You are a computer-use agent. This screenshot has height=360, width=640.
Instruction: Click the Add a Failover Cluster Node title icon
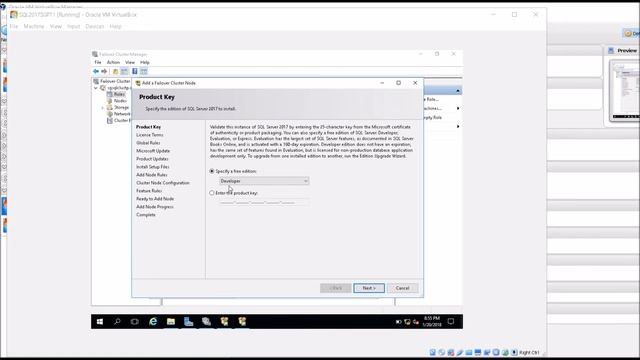[x=138, y=83]
